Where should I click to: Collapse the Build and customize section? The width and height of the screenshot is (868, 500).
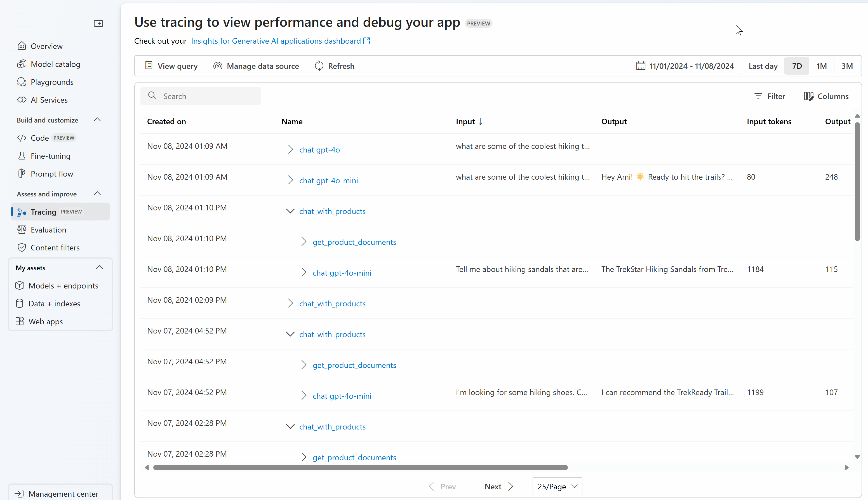click(x=97, y=120)
